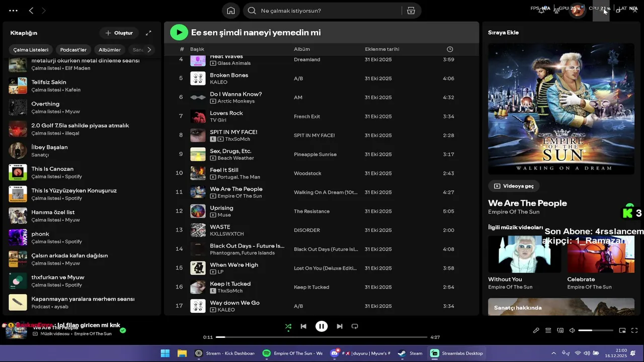Screen dimensions: 644x362
Task: Play the playlist with green play button
Action: point(179,32)
